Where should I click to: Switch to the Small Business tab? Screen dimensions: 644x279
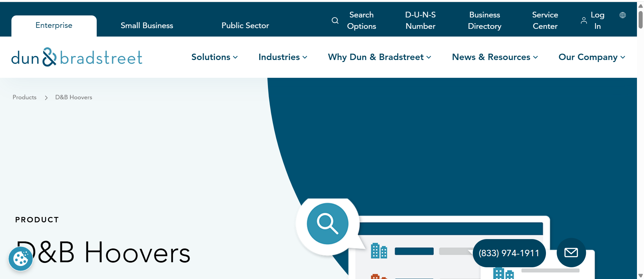click(x=147, y=25)
